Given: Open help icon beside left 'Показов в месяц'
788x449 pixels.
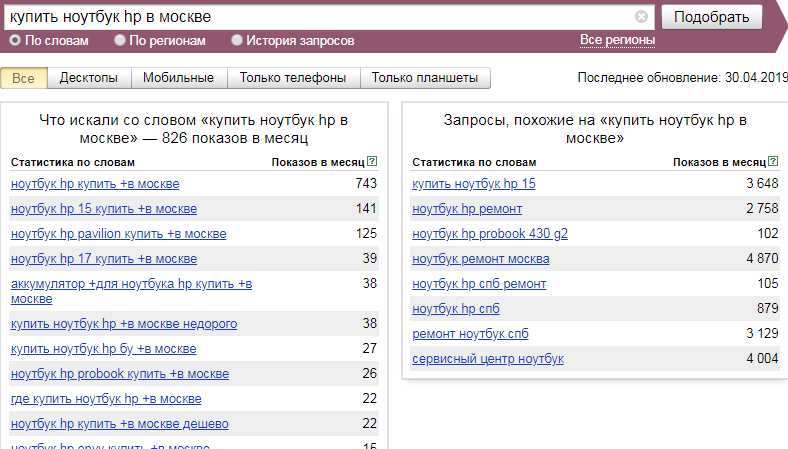Looking at the screenshot, I should (372, 161).
